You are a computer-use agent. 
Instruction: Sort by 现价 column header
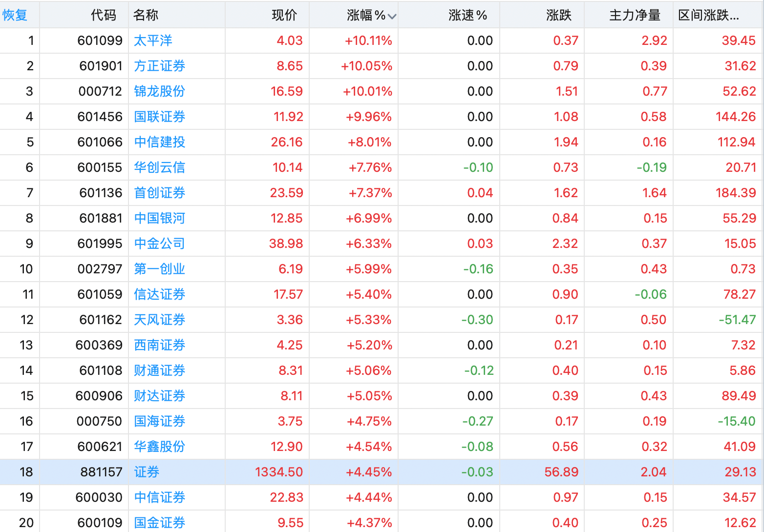coord(284,15)
